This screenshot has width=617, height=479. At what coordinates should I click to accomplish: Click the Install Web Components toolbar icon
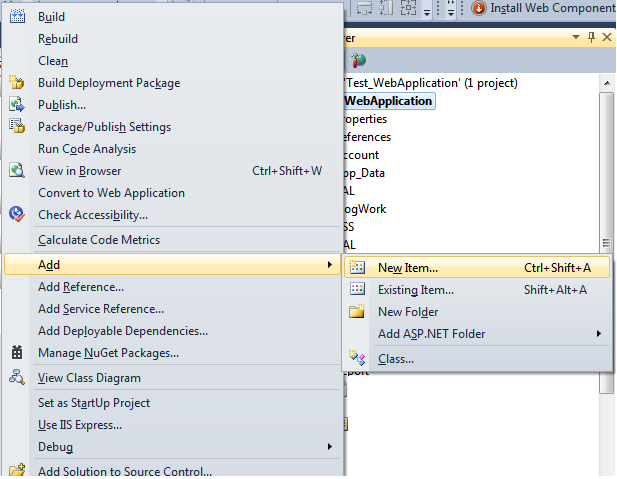click(478, 8)
